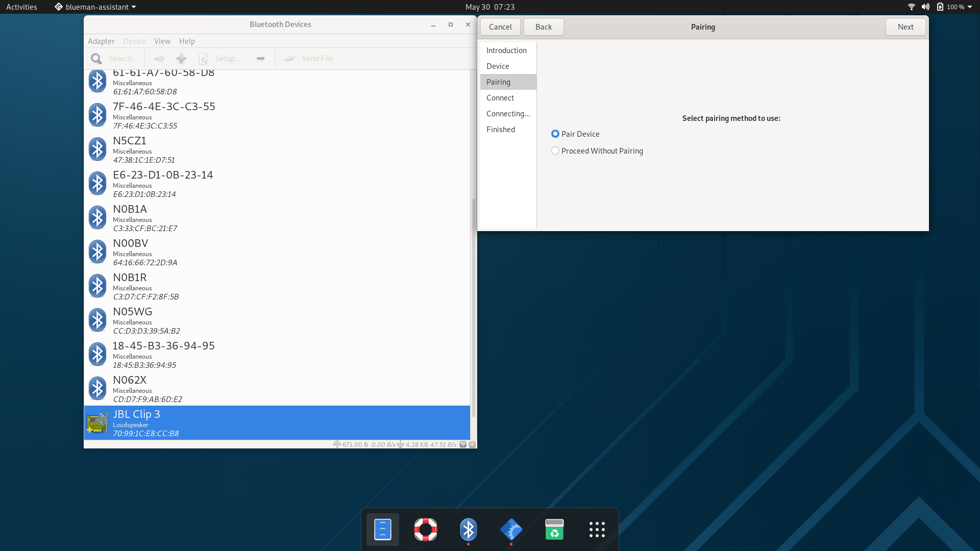The width and height of the screenshot is (980, 551).
Task: Click the MAC address CC:D3:D3:39:5A:B2
Action: [146, 331]
